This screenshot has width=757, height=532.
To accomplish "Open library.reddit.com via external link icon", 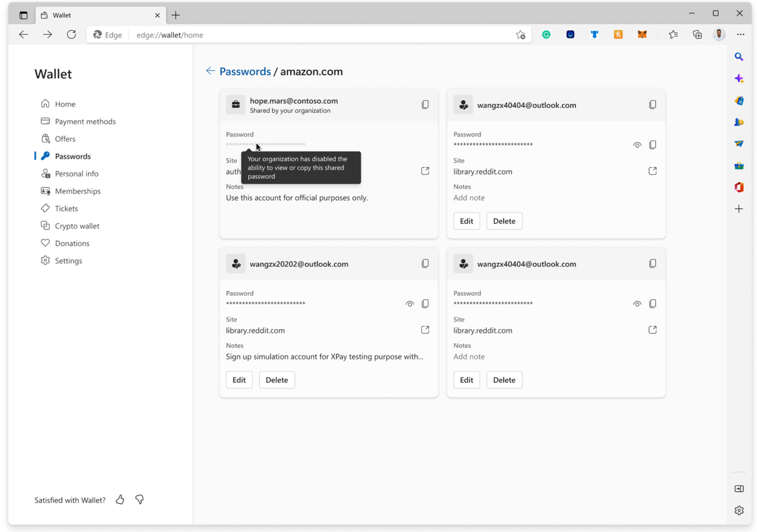I will point(653,171).
